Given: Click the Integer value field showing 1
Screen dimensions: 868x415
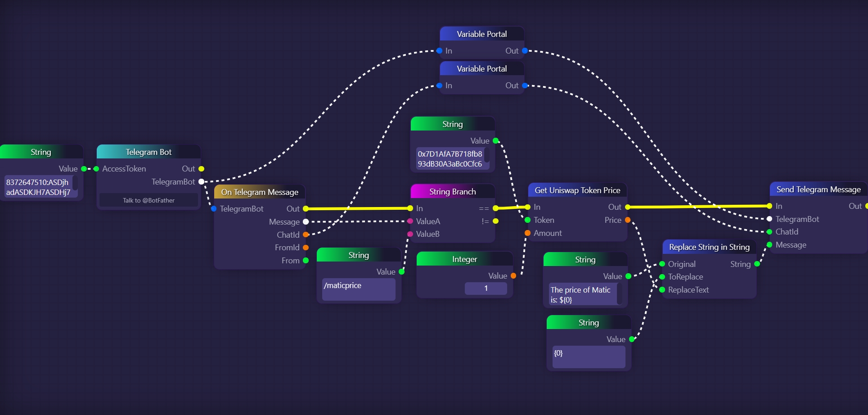Looking at the screenshot, I should pyautogui.click(x=486, y=289).
